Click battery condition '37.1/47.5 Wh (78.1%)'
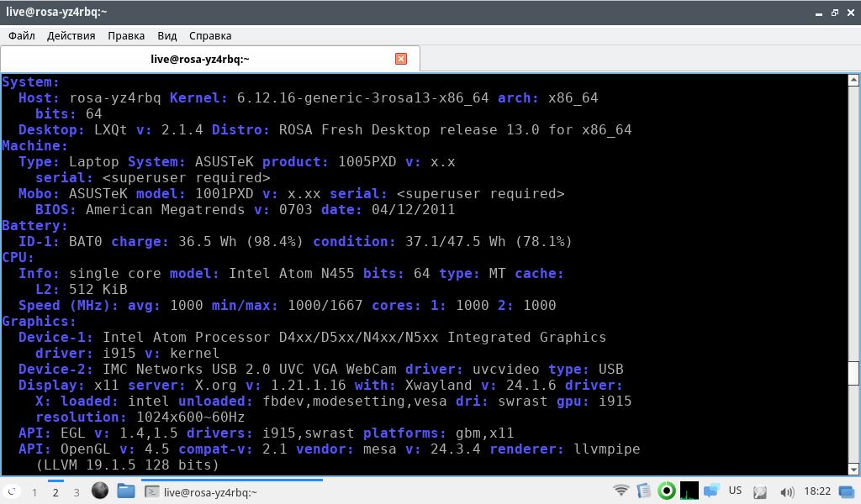 (x=489, y=241)
